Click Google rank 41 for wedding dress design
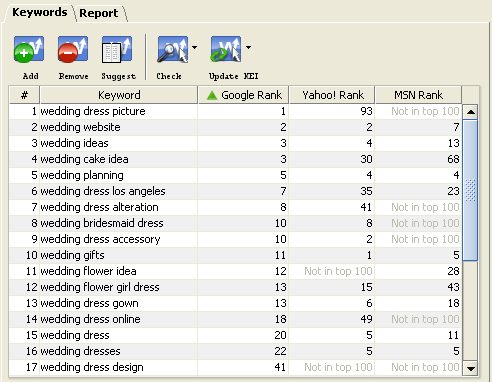The image size is (492, 382). click(x=280, y=367)
